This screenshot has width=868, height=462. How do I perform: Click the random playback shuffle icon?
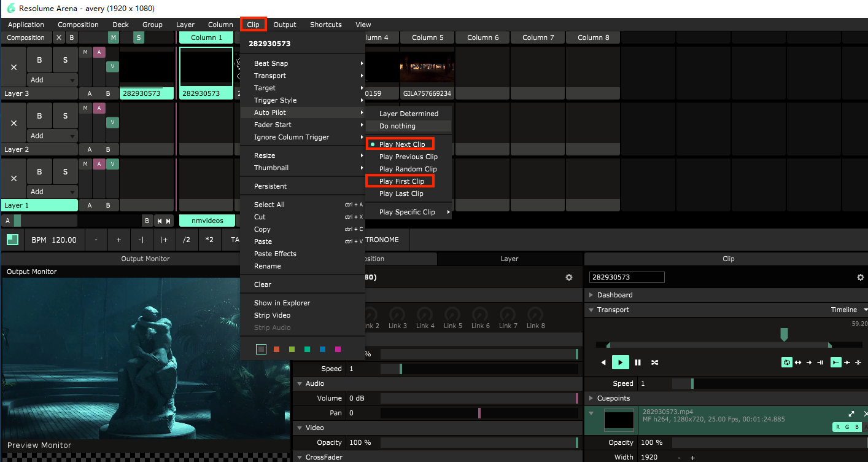pyautogui.click(x=655, y=362)
